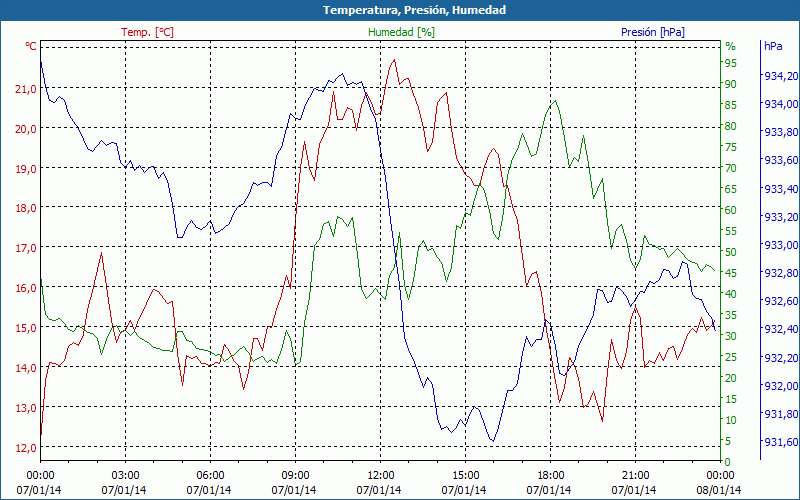The image size is (800, 500).
Task: Click temperature axis value '18,0'
Action: point(28,208)
